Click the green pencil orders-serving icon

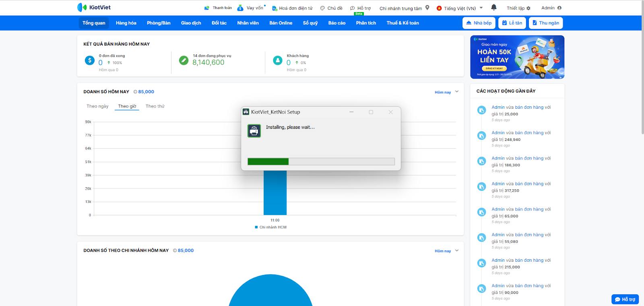pyautogui.click(x=184, y=60)
